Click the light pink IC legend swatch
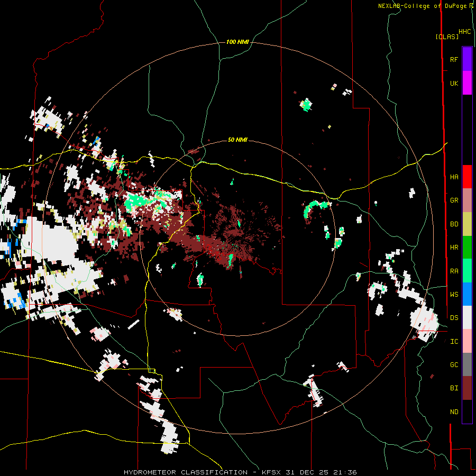The width and height of the screenshot is (476, 476). 467,341
